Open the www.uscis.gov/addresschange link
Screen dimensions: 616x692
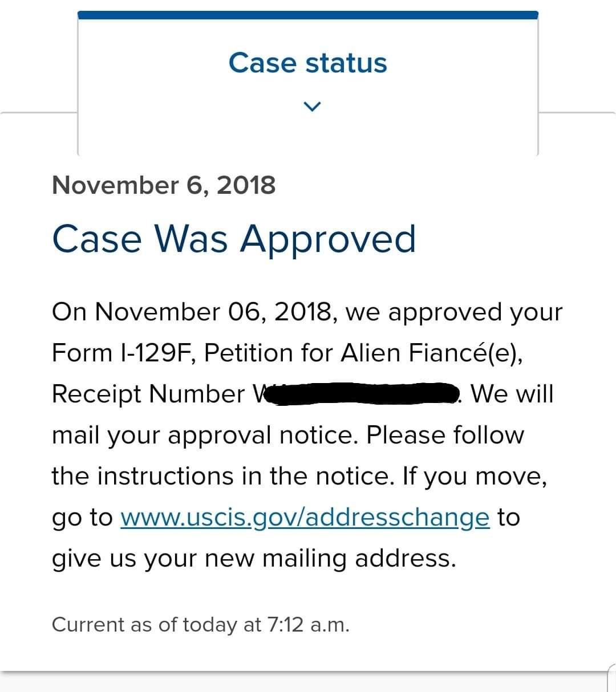click(x=305, y=518)
